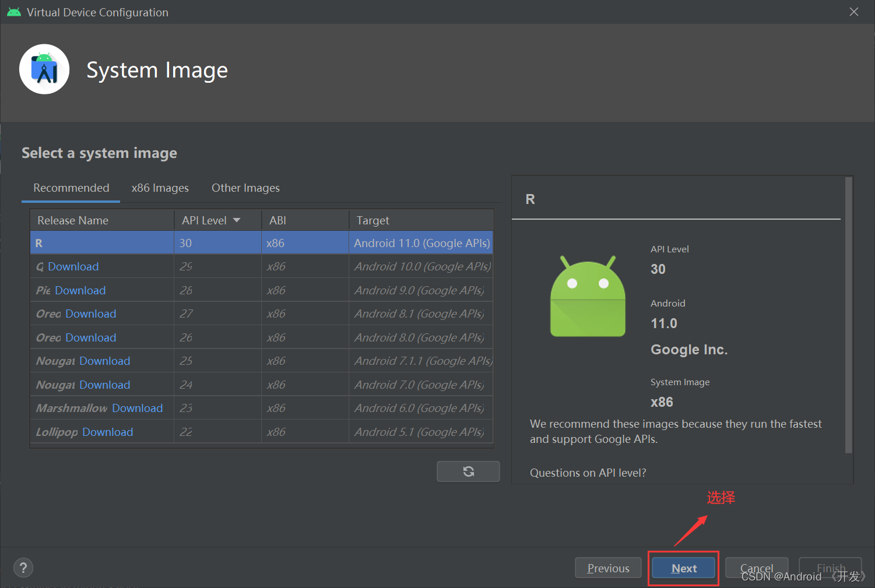Click the Android 7.0 (Google APIs) cell

point(421,385)
